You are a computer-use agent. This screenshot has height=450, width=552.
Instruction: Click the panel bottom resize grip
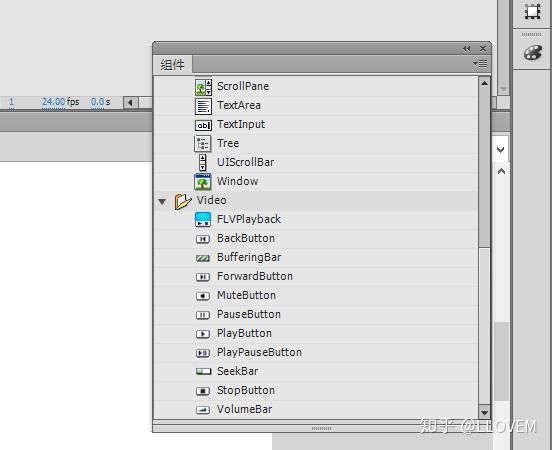[x=321, y=429]
